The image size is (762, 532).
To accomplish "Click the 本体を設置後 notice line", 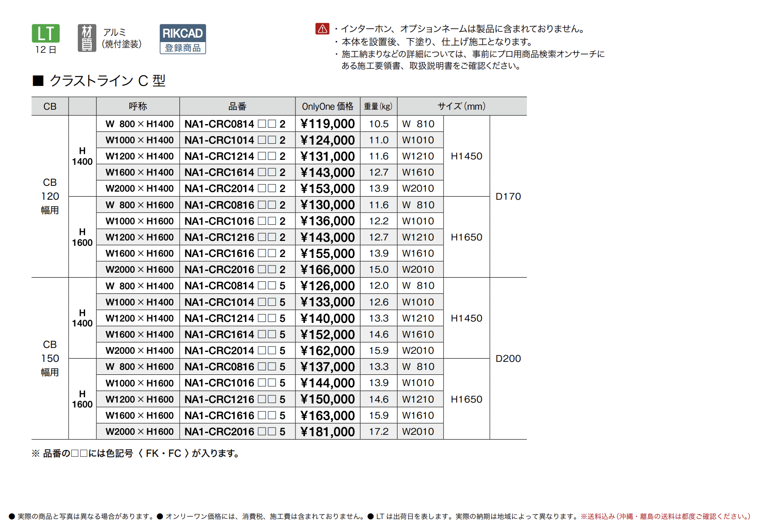I will [433, 42].
